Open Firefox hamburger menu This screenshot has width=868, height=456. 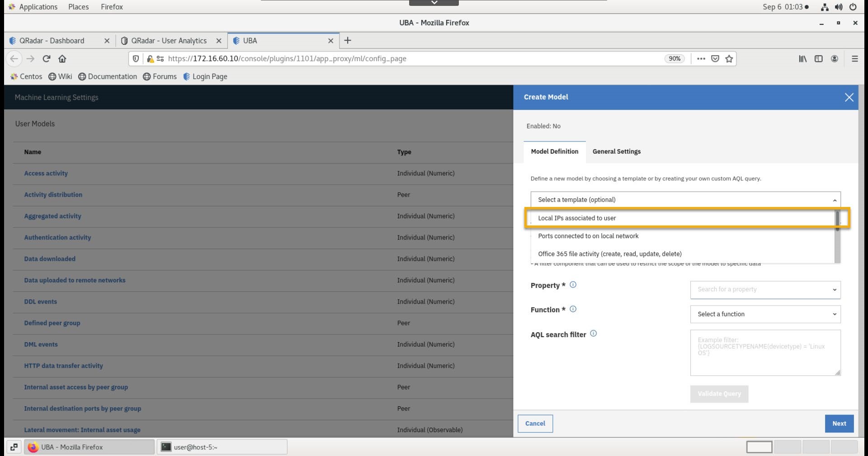point(854,59)
